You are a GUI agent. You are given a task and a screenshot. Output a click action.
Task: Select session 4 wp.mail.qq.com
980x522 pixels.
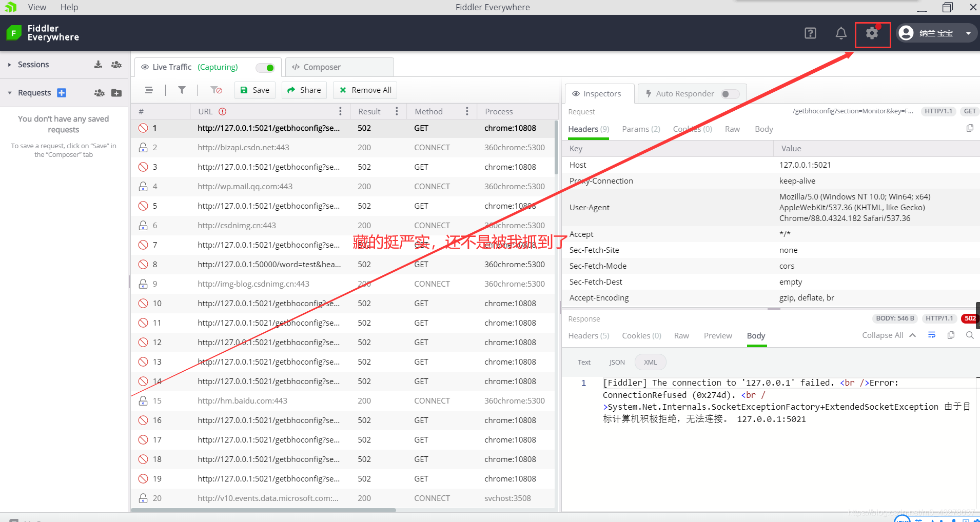[343, 187]
